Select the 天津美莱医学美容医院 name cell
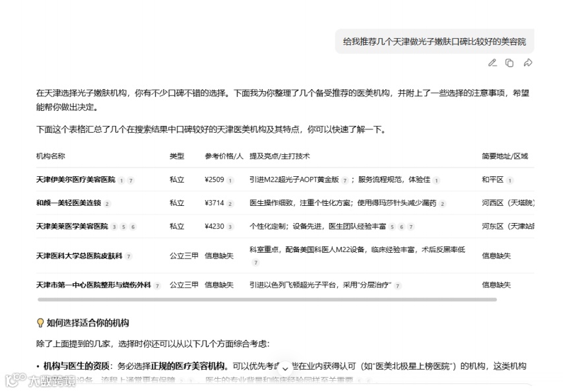The height and width of the screenshot is (392, 578). (x=73, y=226)
